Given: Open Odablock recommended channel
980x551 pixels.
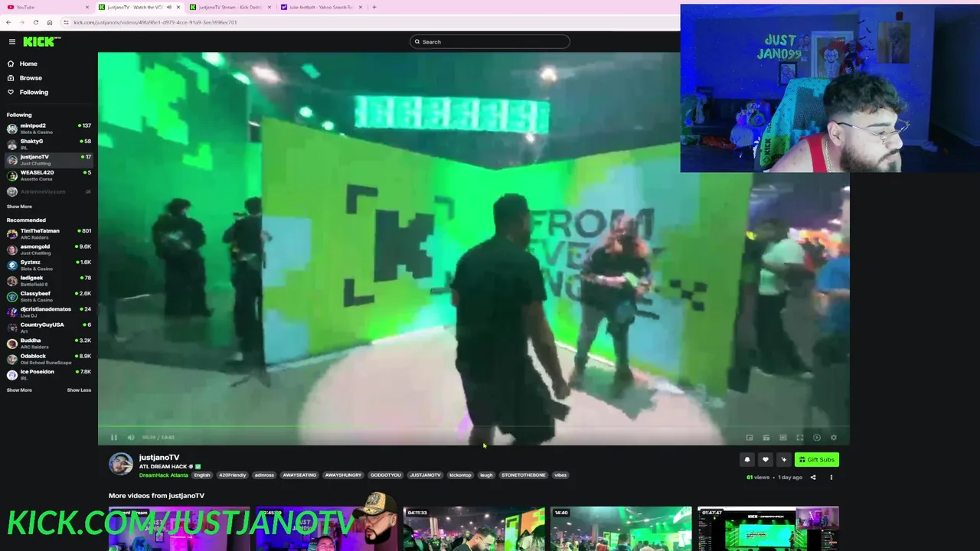Looking at the screenshot, I should tap(48, 359).
